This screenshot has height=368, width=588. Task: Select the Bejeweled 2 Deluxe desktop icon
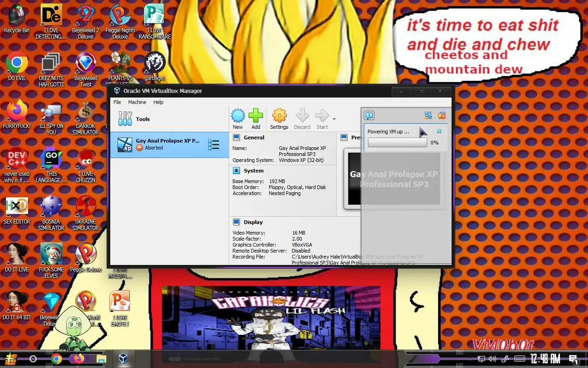coord(85,22)
